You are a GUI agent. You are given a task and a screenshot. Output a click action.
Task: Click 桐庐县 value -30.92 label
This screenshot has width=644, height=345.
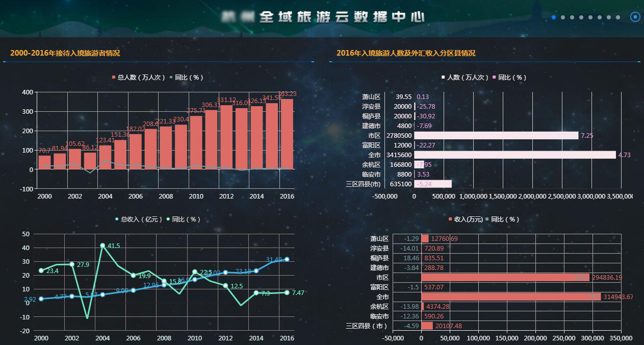click(x=426, y=116)
